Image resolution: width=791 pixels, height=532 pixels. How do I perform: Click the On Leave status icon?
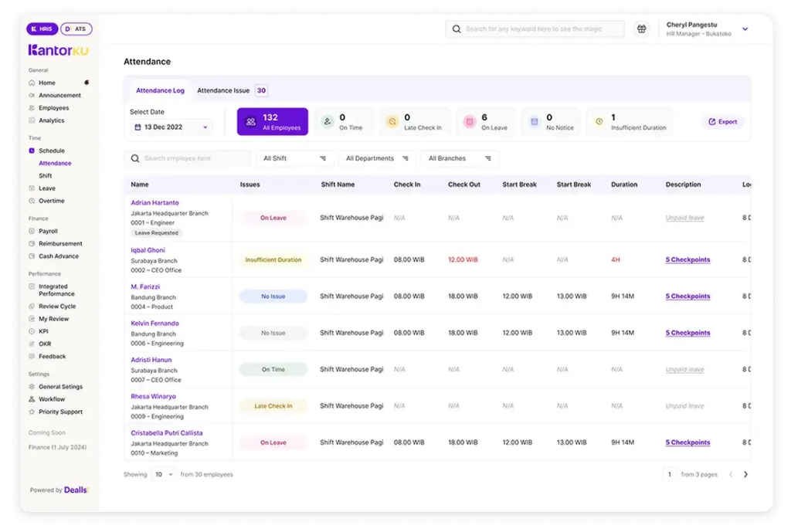point(470,121)
